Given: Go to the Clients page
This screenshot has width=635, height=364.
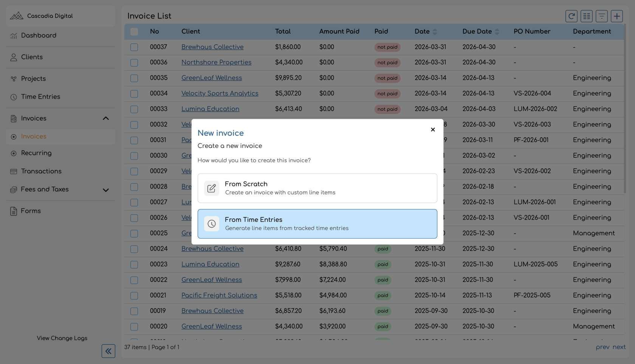Looking at the screenshot, I should click(x=60, y=57).
